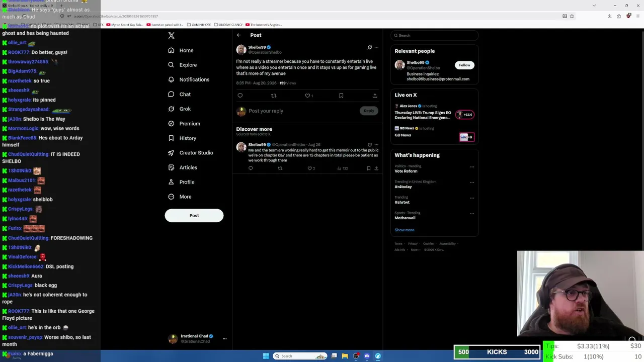
Task: Reply to the main Shelbo99 post
Action: [x=240, y=96]
